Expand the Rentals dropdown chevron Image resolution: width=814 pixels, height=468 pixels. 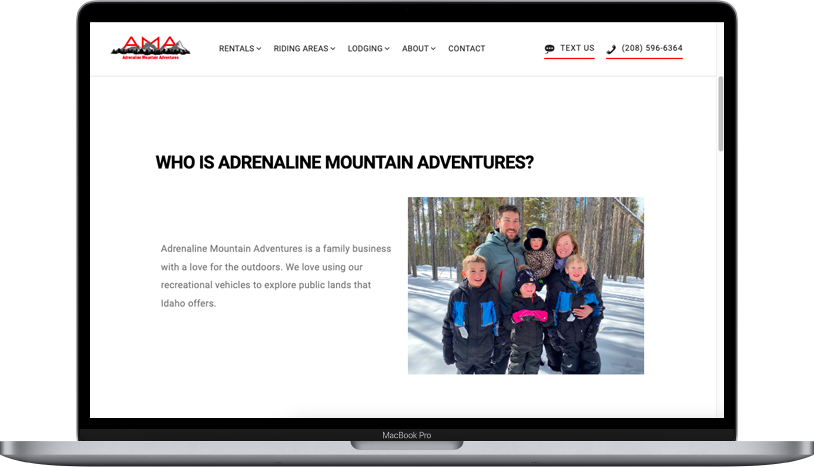point(259,49)
